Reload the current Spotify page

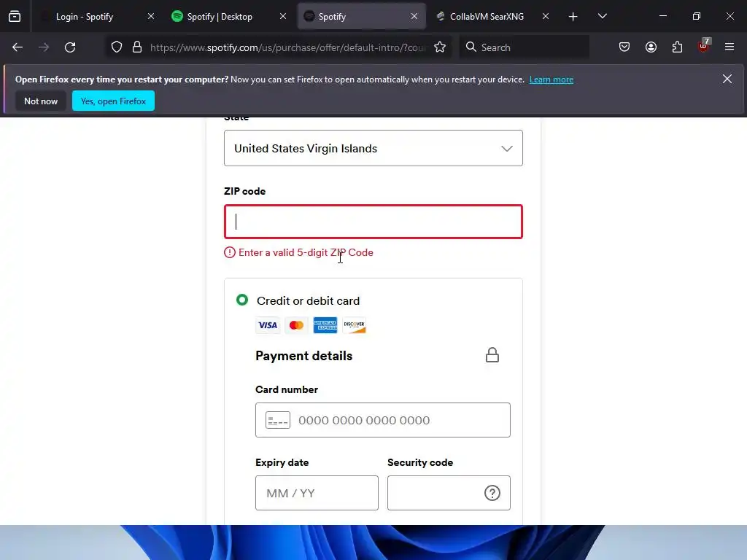(x=70, y=47)
